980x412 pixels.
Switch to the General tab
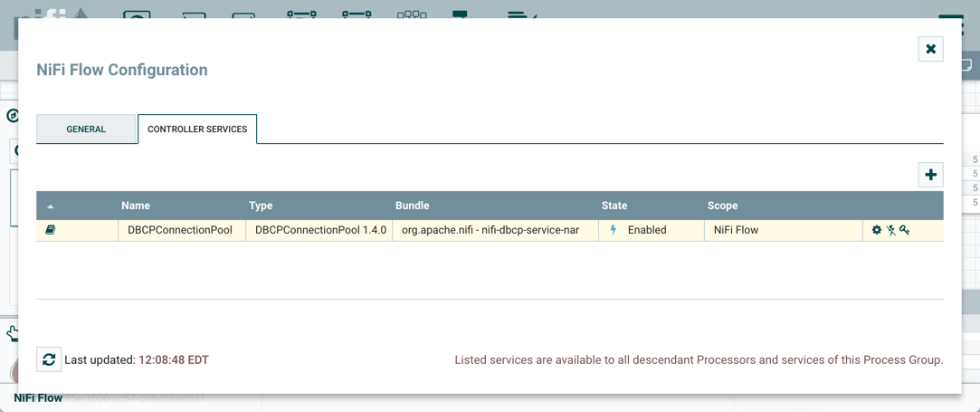pos(86,129)
